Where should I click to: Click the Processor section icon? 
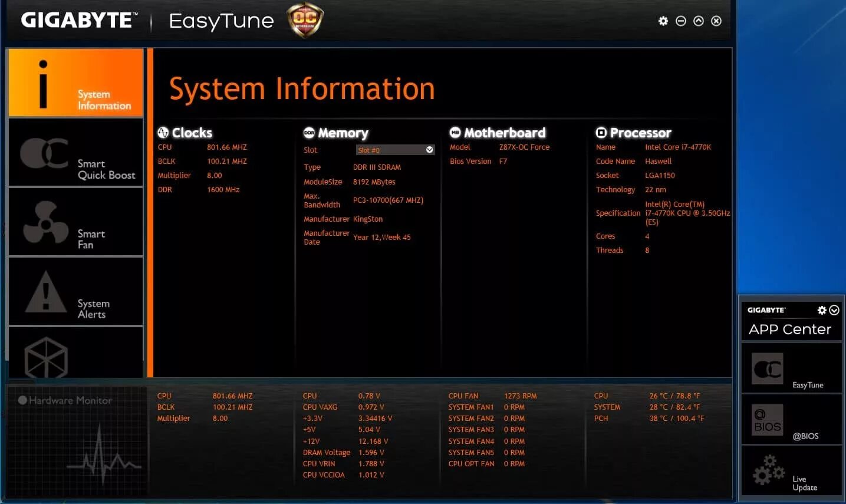601,133
